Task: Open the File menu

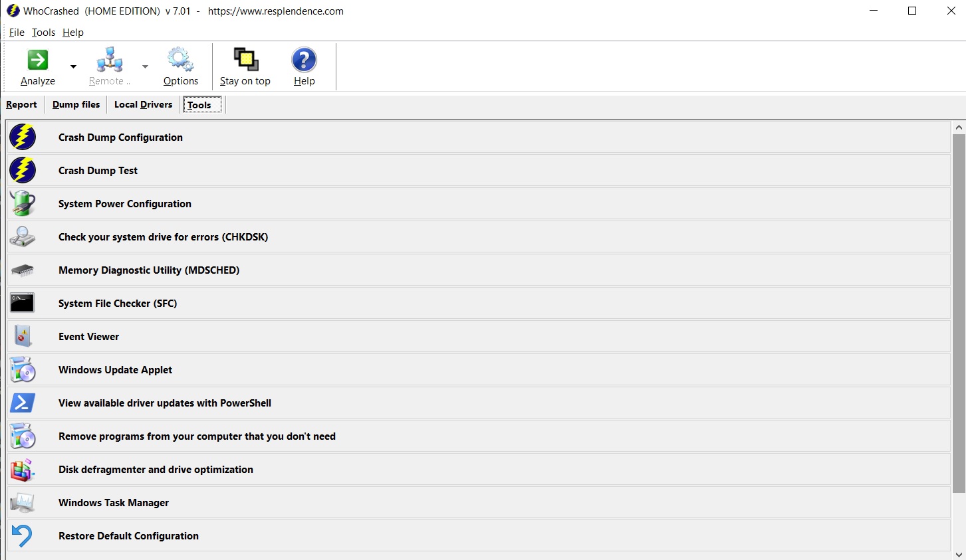Action: 17,33
